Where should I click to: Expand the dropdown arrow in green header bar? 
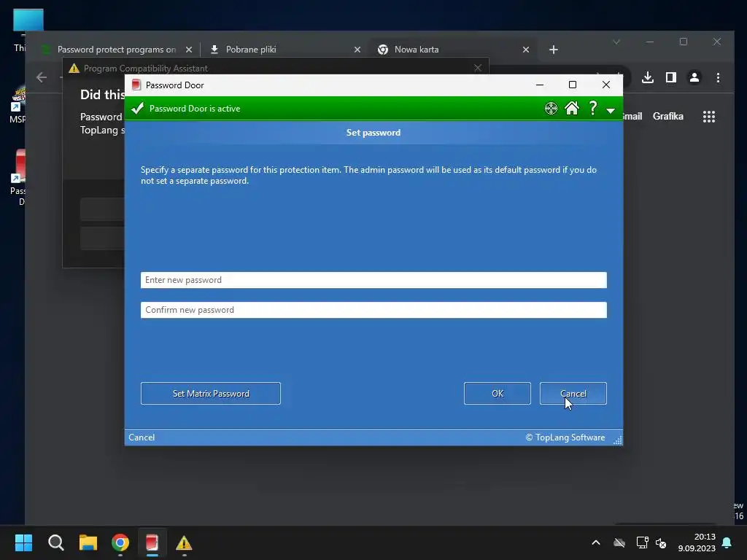click(611, 111)
